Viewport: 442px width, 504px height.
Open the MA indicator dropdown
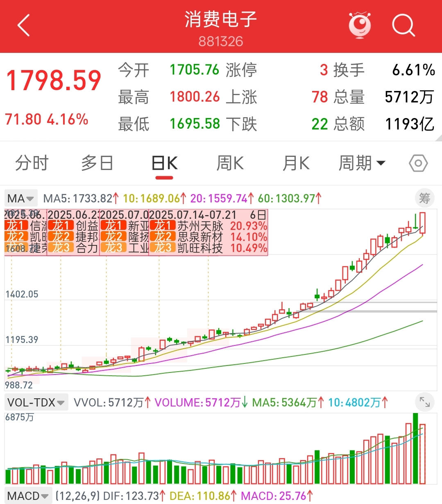(21, 199)
